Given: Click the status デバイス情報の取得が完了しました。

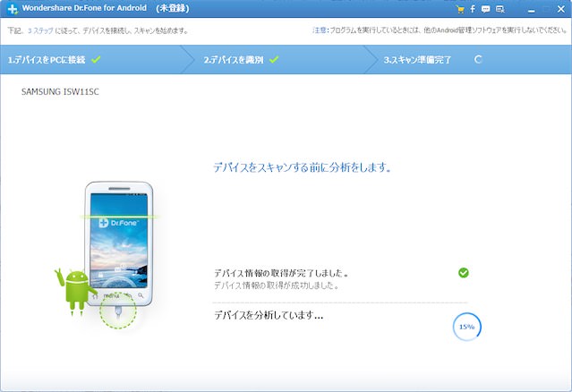Looking at the screenshot, I should point(281,273).
